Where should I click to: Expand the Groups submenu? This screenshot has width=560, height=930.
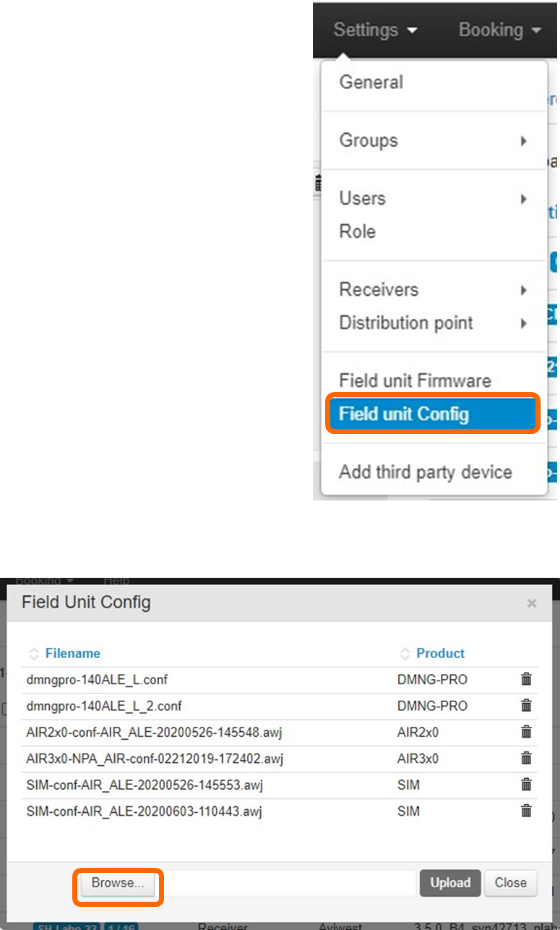click(x=434, y=140)
